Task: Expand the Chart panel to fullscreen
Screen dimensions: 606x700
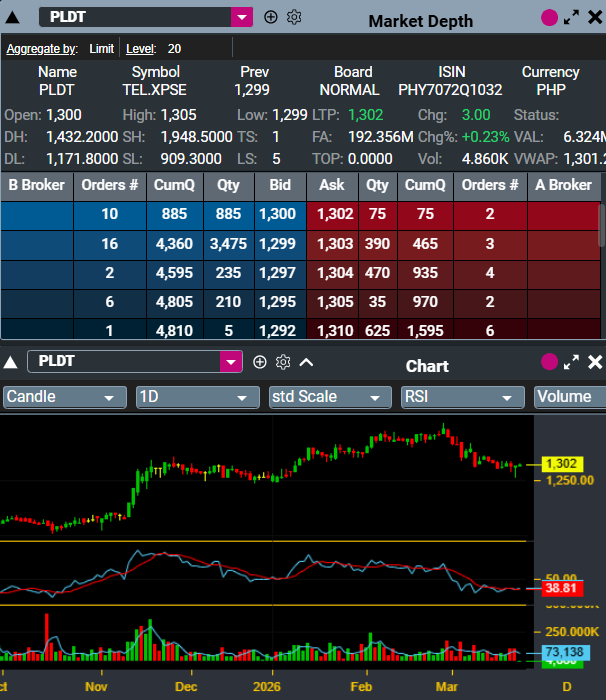Action: pos(571,362)
